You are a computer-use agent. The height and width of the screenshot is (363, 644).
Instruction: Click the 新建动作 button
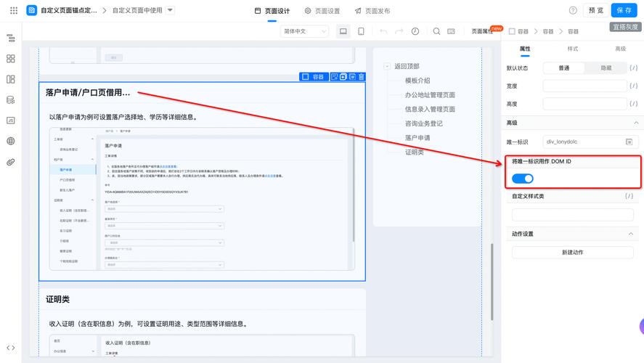(573, 252)
